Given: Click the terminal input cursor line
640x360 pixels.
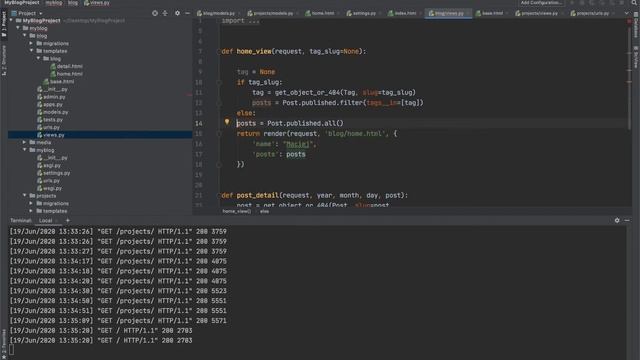Looking at the screenshot, I should click(x=11, y=350).
